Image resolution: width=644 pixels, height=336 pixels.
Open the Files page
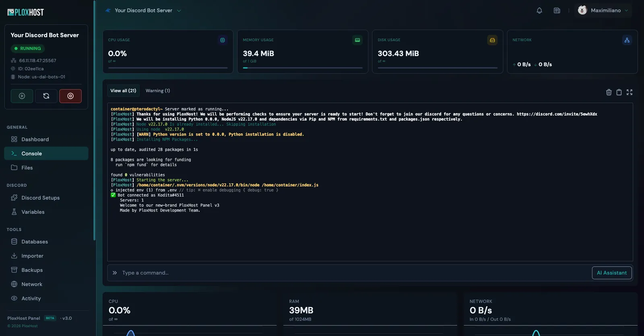pyautogui.click(x=46, y=168)
